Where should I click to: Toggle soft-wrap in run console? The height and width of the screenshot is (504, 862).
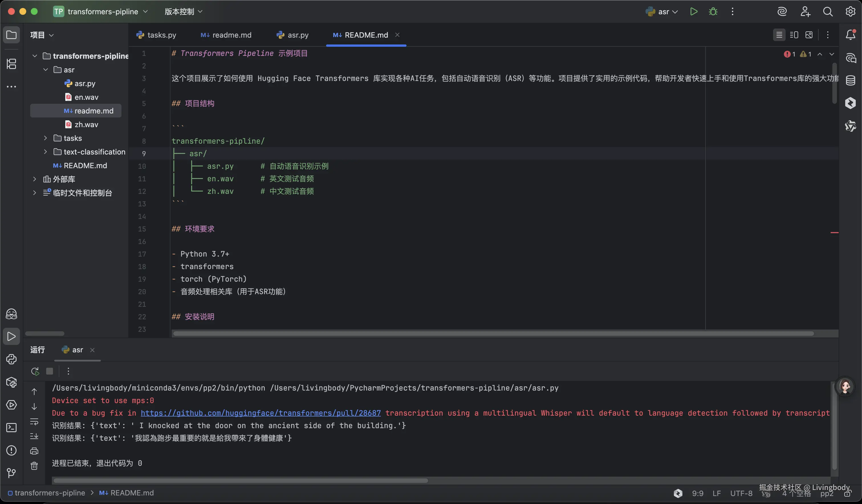tap(34, 422)
